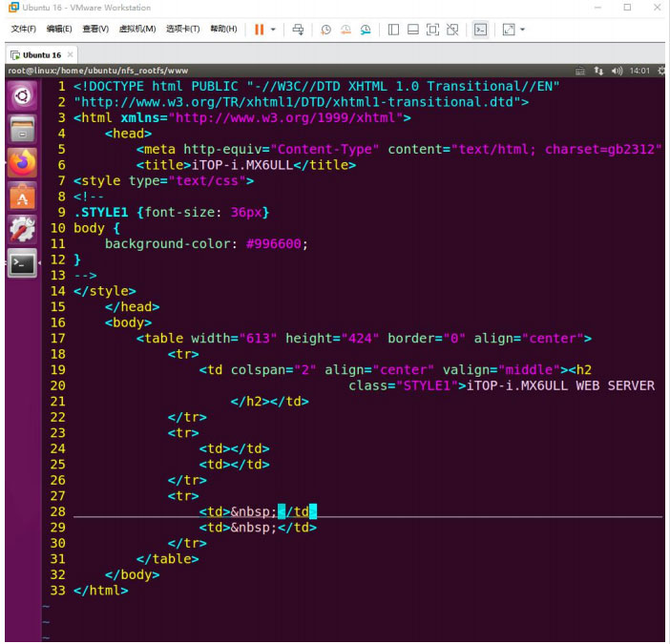This screenshot has height=644, width=670.
Task: Toggle the thumbnail bar layout icon
Action: pos(412,30)
